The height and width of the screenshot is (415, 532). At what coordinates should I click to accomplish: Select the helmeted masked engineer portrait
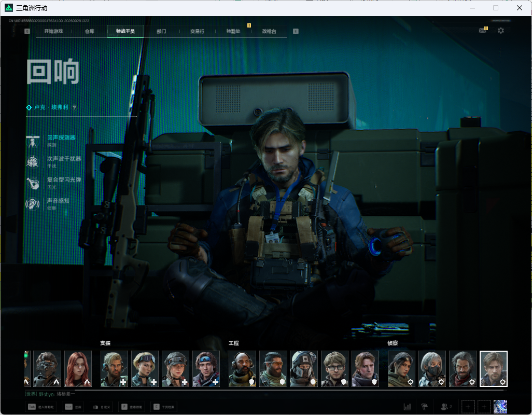(304, 369)
